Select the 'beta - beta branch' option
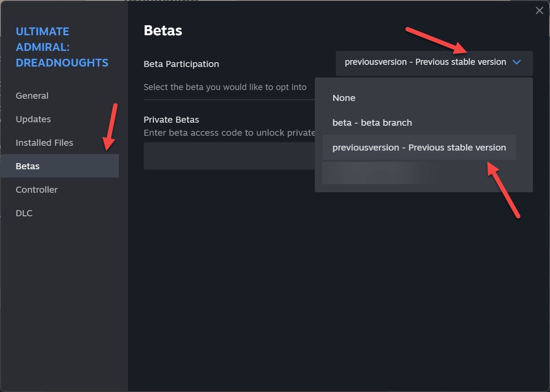 coord(372,123)
